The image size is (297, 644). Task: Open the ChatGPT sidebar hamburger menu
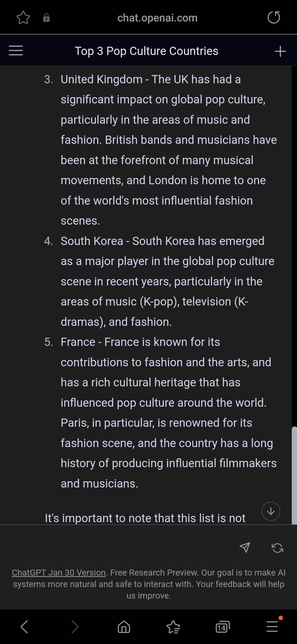tap(16, 51)
